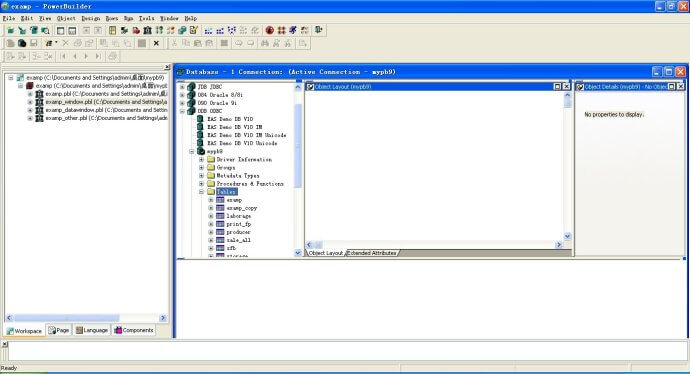This screenshot has height=374, width=690.
Task: Click the second PainterBar icon, the dark cylinder
Action: click(22, 43)
